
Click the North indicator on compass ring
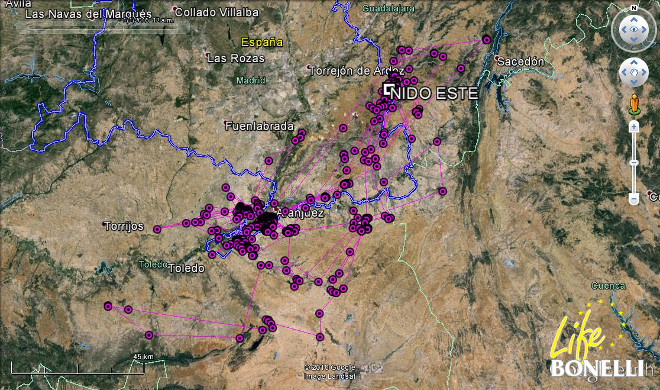click(x=634, y=8)
